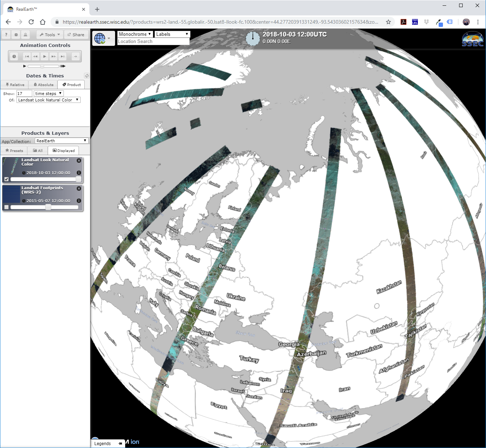Adjust the animation speed slider

click(43, 66)
